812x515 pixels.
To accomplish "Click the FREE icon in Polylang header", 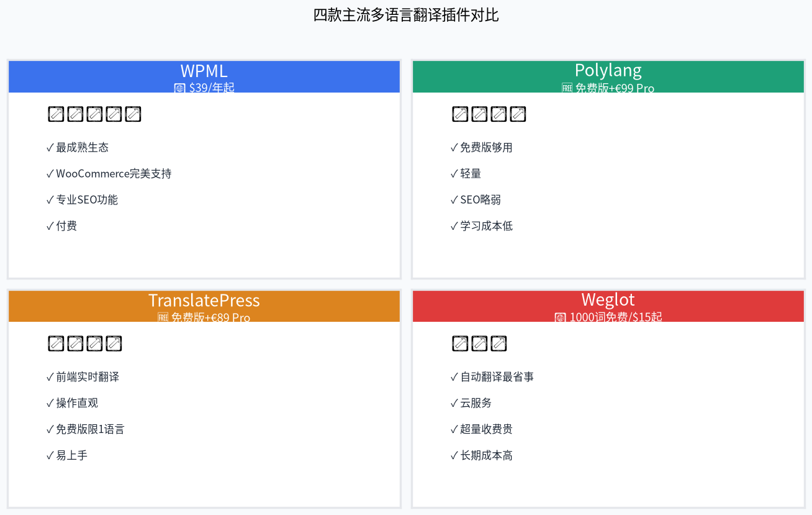I will 567,88.
